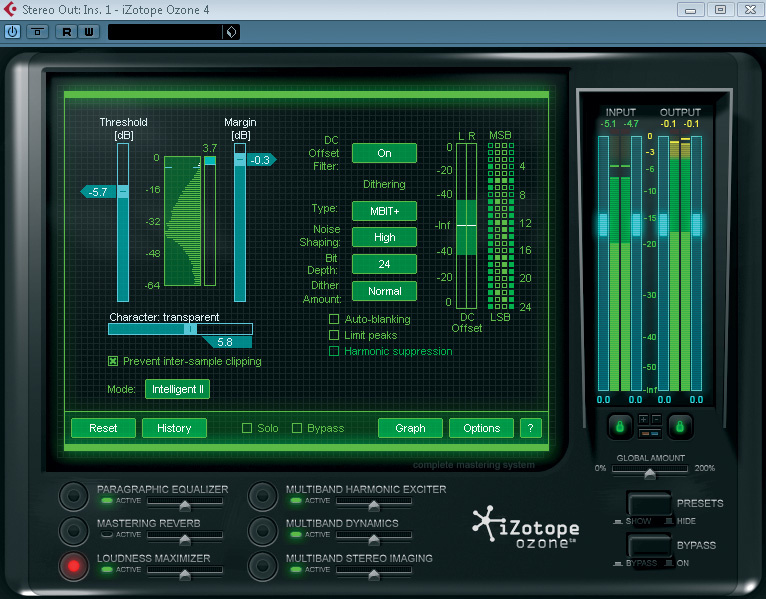Change DC Offset Filter On setting
This screenshot has height=599, width=766.
384,153
